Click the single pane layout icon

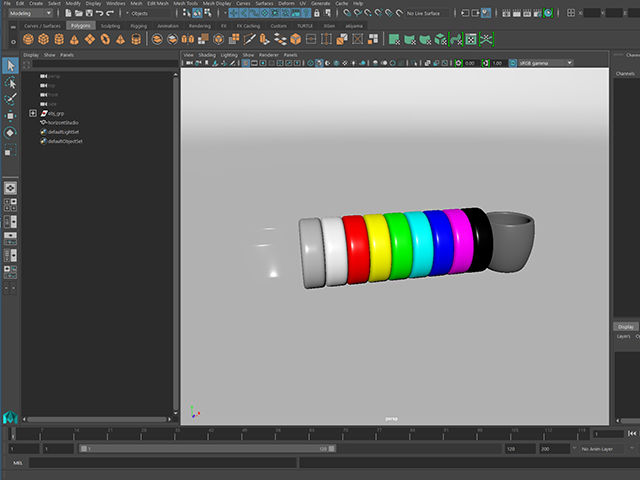[x=10, y=188]
